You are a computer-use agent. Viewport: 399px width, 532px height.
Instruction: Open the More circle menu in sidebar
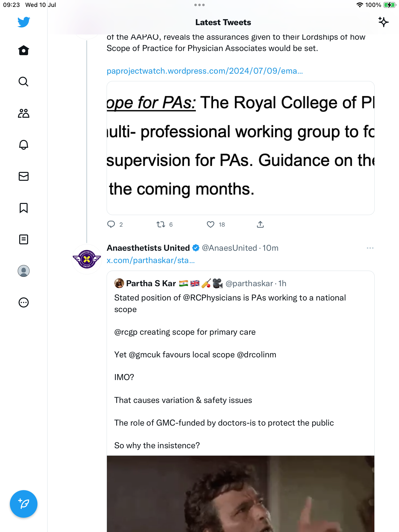point(24,302)
